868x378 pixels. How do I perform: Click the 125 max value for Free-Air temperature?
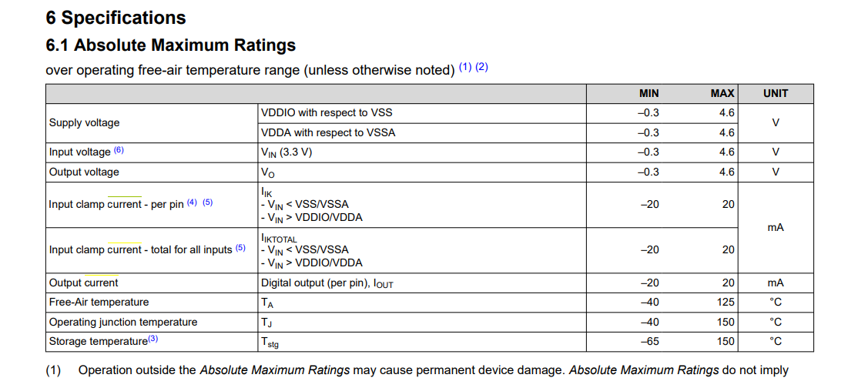(x=726, y=303)
